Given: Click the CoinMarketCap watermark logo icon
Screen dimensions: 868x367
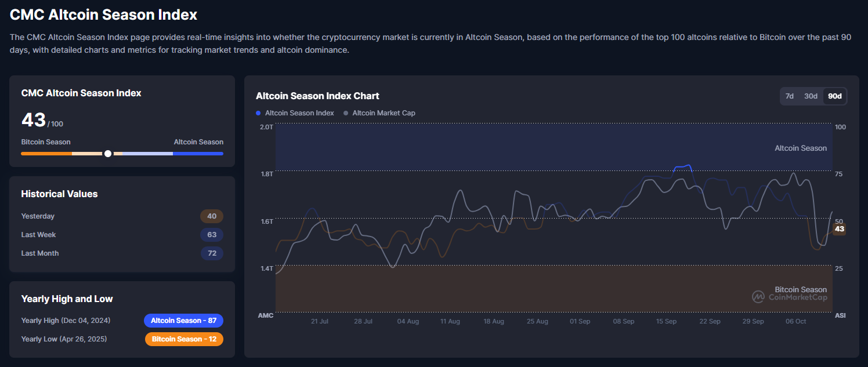Looking at the screenshot, I should click(x=758, y=297).
